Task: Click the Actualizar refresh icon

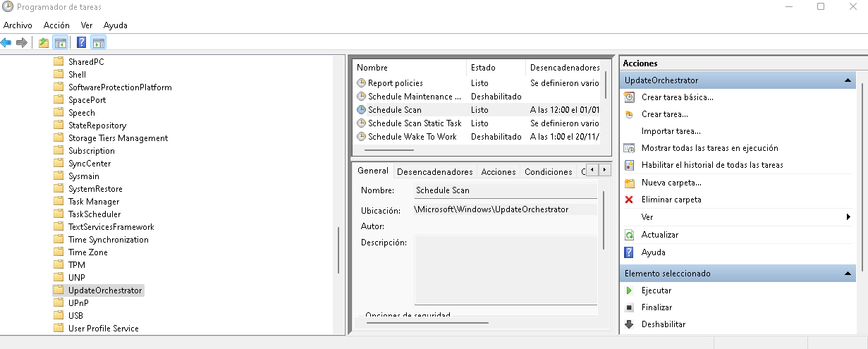Action: point(629,235)
